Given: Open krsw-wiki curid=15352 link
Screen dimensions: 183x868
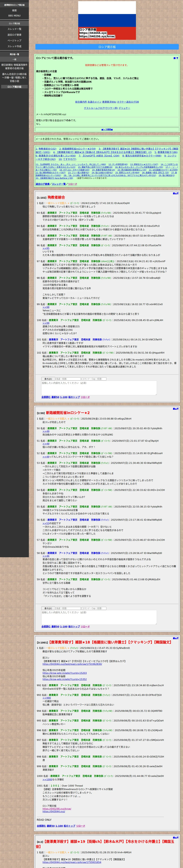Looking at the screenshot, I should 65,679.
